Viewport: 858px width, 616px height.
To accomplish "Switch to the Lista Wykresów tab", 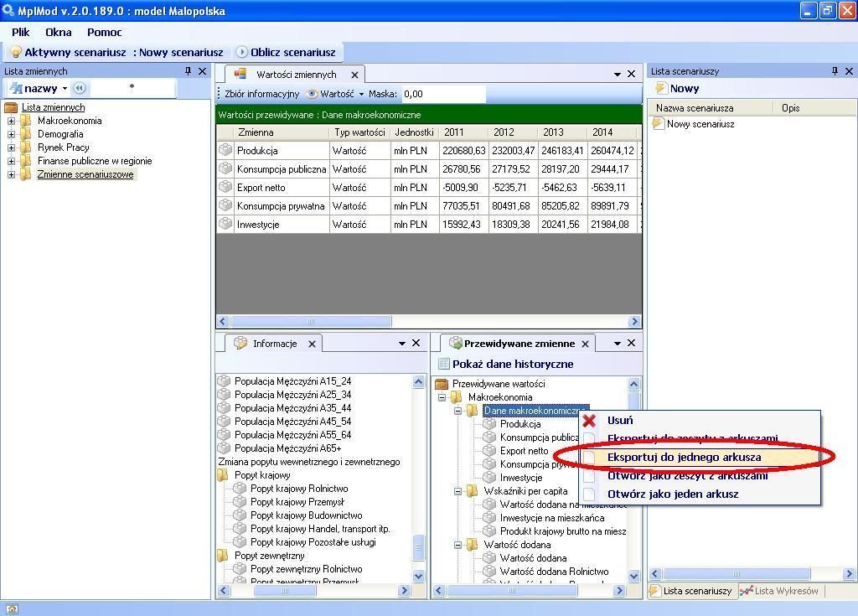I will 779,591.
